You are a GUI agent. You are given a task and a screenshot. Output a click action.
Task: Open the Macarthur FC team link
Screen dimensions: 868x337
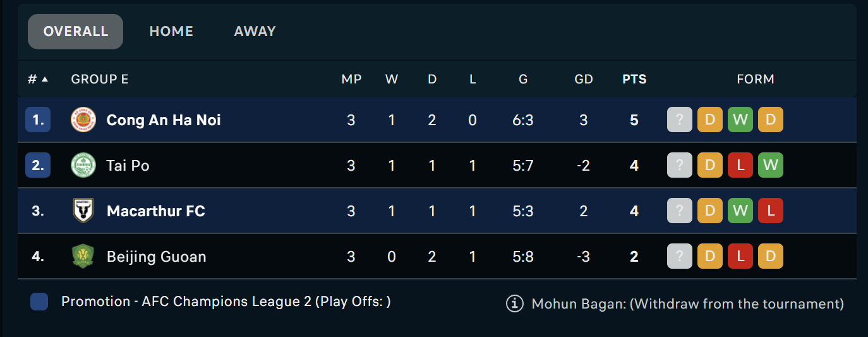tap(156, 211)
